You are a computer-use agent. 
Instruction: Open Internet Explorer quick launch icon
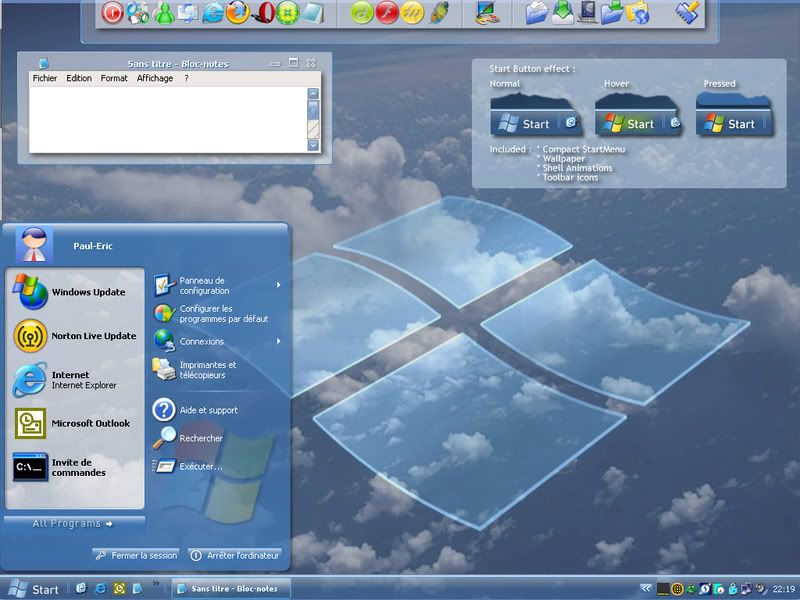point(101,589)
